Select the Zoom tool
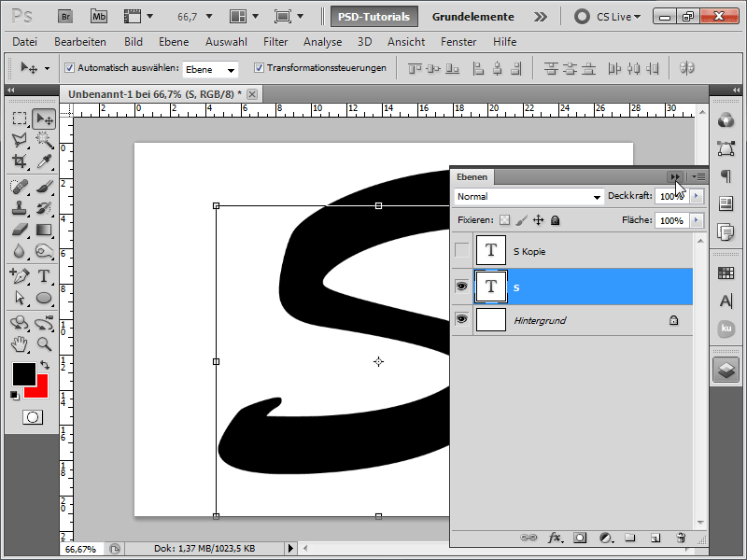This screenshot has height=560, width=747. (x=44, y=343)
